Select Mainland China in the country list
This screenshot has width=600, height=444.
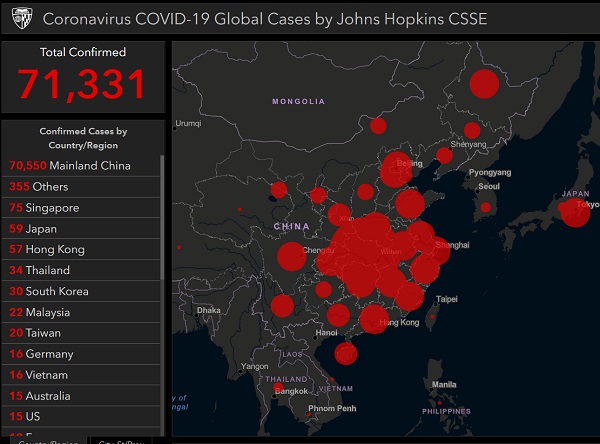82,165
